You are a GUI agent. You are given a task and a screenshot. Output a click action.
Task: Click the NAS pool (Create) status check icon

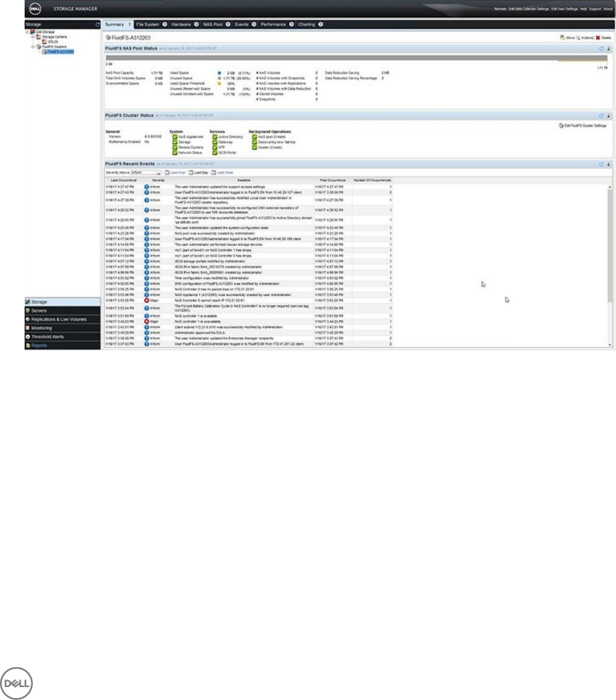pos(254,137)
